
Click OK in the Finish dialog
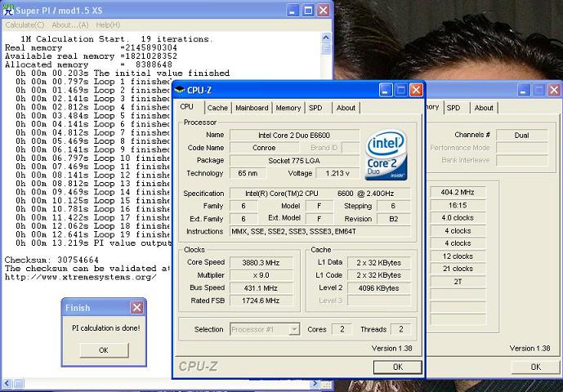coord(104,350)
